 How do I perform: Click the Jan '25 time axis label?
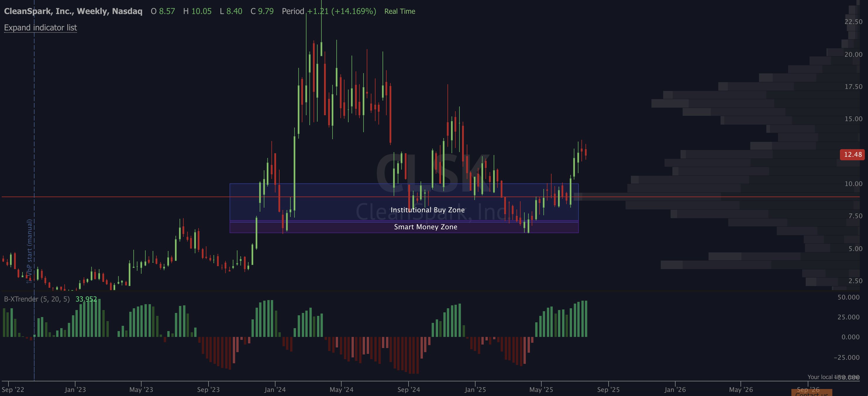(475, 390)
